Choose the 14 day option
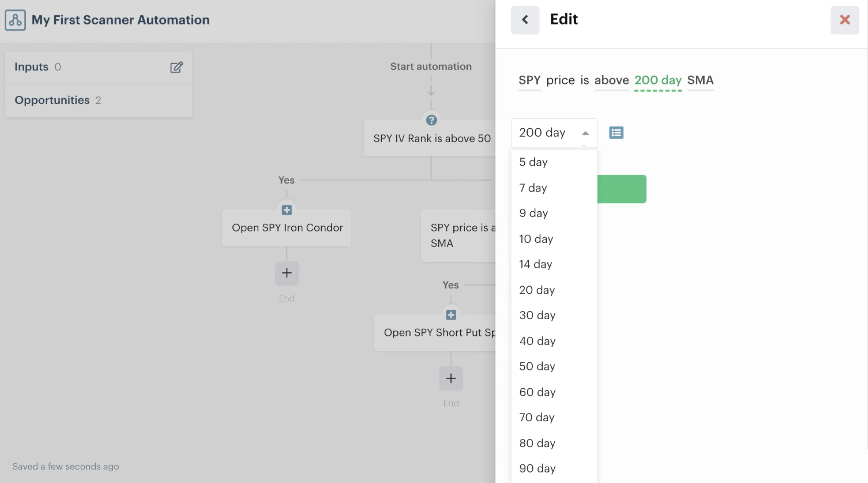Viewport: 868px width, 483px height. tap(554, 264)
